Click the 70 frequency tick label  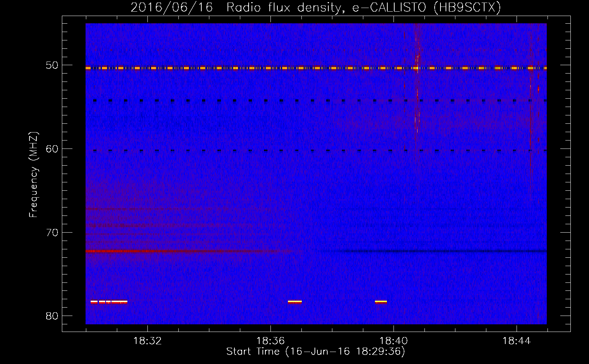pos(52,233)
